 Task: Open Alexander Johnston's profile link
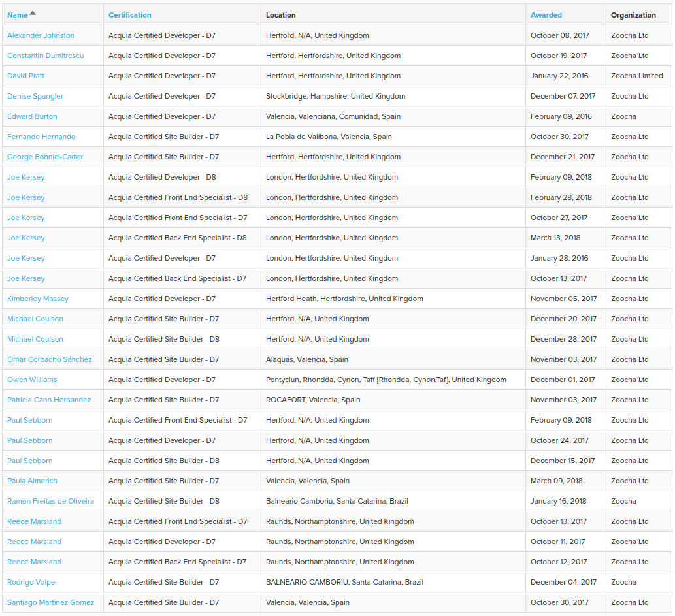point(41,35)
